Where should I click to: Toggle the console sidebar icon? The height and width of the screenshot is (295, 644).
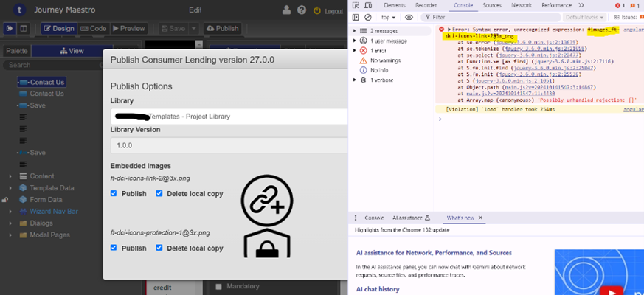click(x=356, y=17)
